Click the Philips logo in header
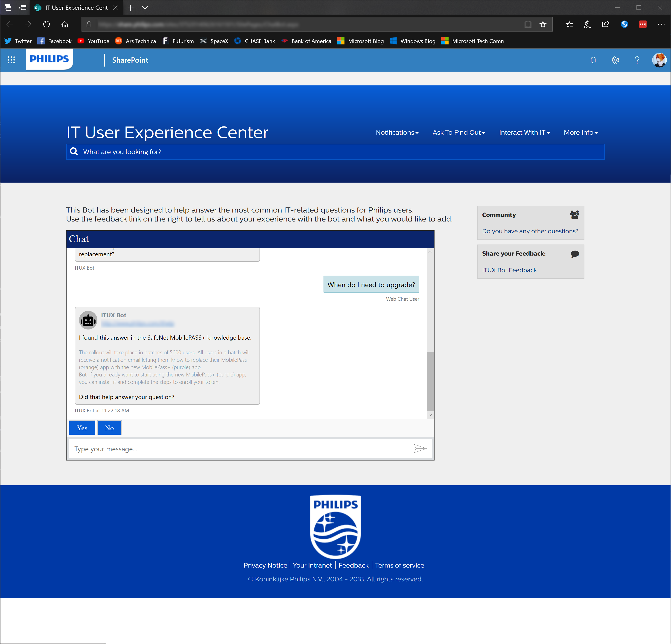Screen dimensions: 671x644 49,59
